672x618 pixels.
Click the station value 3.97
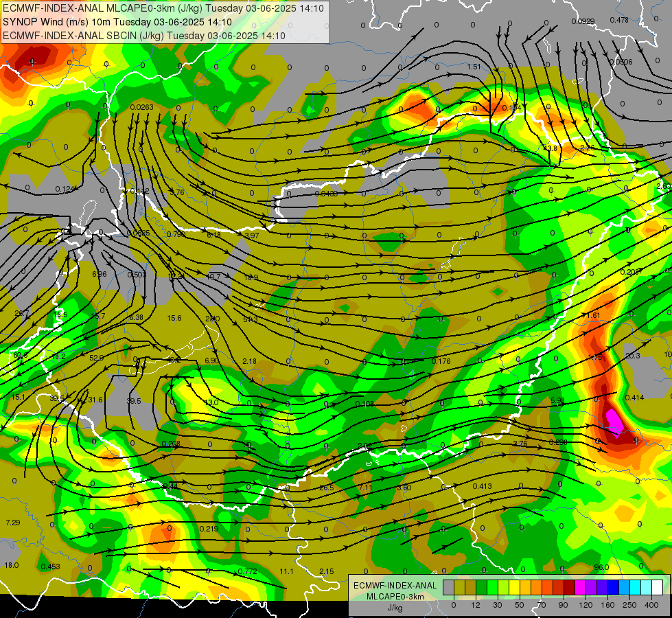(x=252, y=236)
